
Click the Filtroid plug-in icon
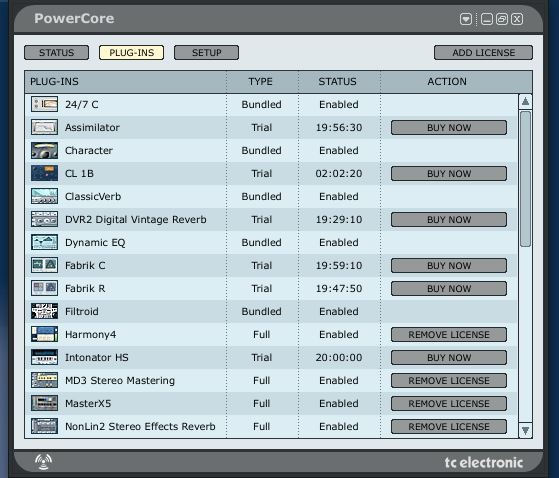click(44, 311)
